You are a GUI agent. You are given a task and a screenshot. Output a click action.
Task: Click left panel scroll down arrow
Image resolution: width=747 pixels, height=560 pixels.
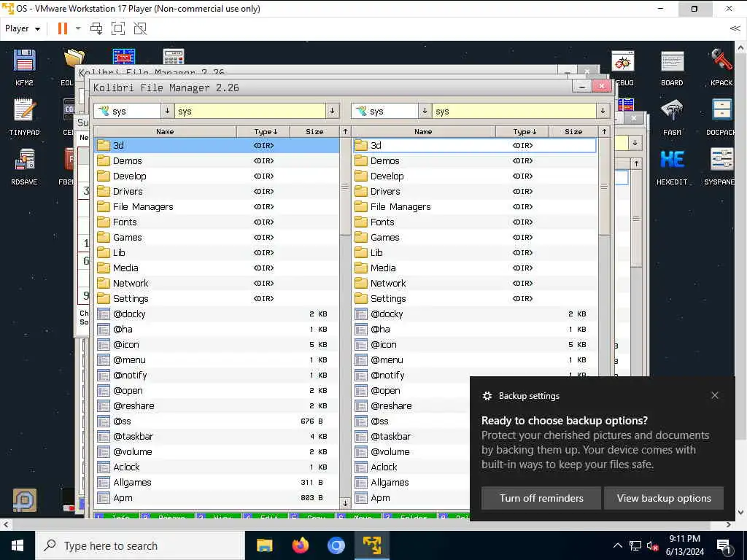(x=345, y=503)
